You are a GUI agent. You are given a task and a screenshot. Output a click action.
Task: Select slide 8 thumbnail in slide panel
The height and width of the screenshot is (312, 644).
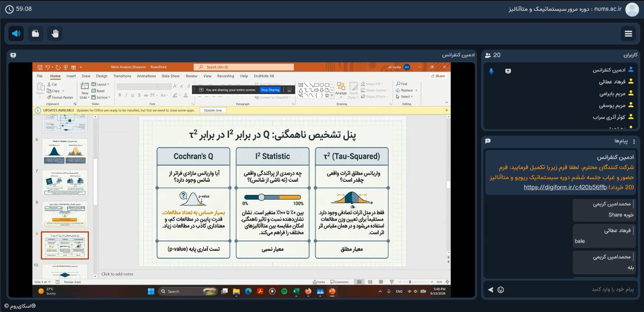point(65,214)
